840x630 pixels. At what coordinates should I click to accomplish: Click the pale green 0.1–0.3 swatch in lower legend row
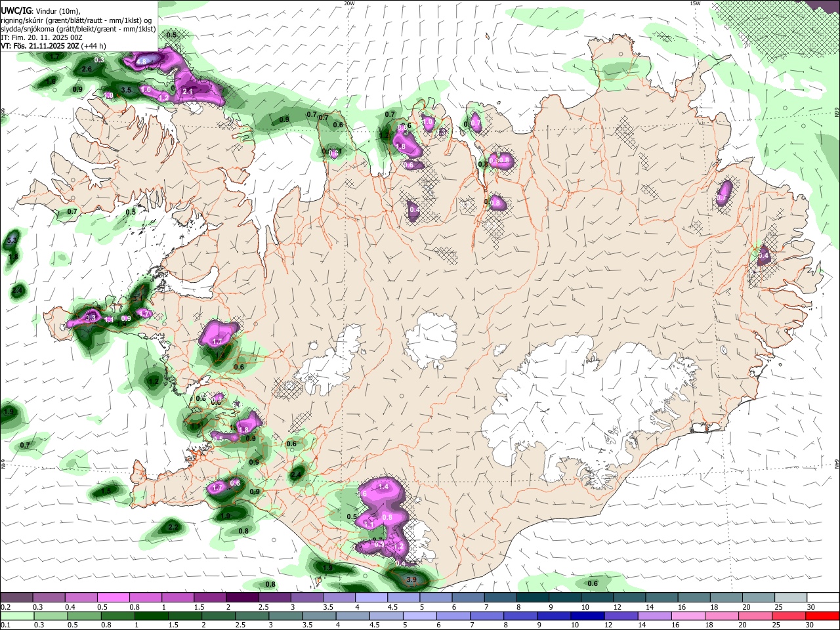coord(16,616)
